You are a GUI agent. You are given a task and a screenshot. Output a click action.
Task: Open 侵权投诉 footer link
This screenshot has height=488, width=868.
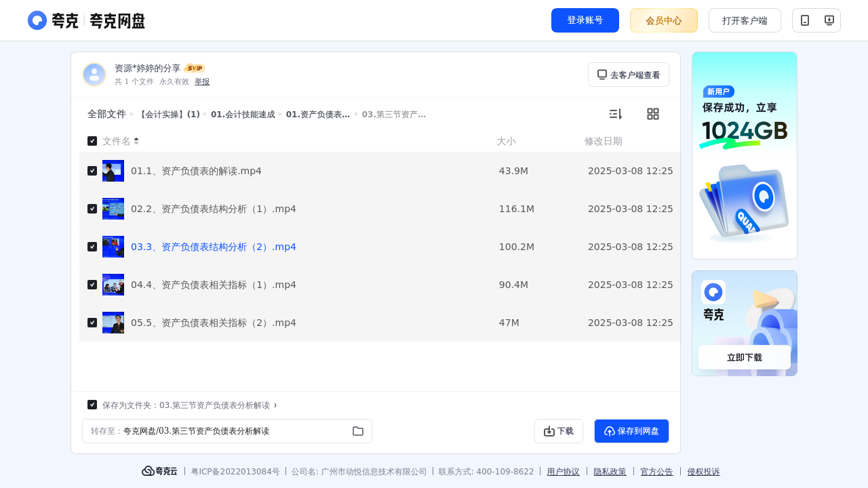click(704, 472)
